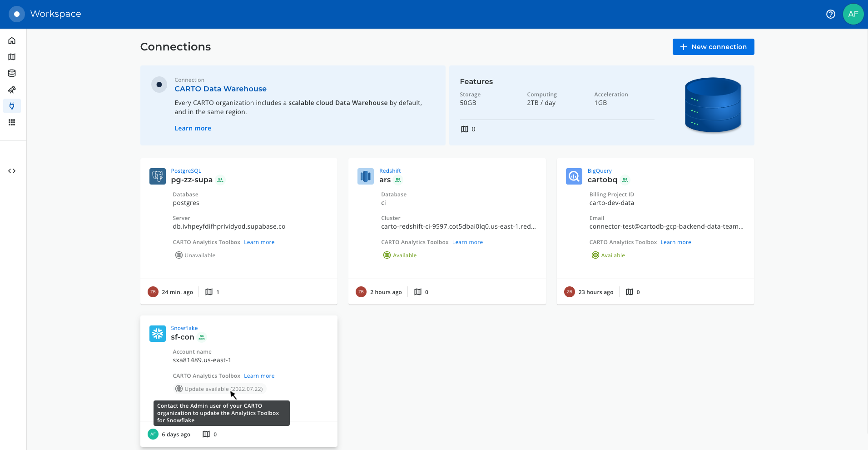Open the Data Explorer database icon

click(x=12, y=73)
